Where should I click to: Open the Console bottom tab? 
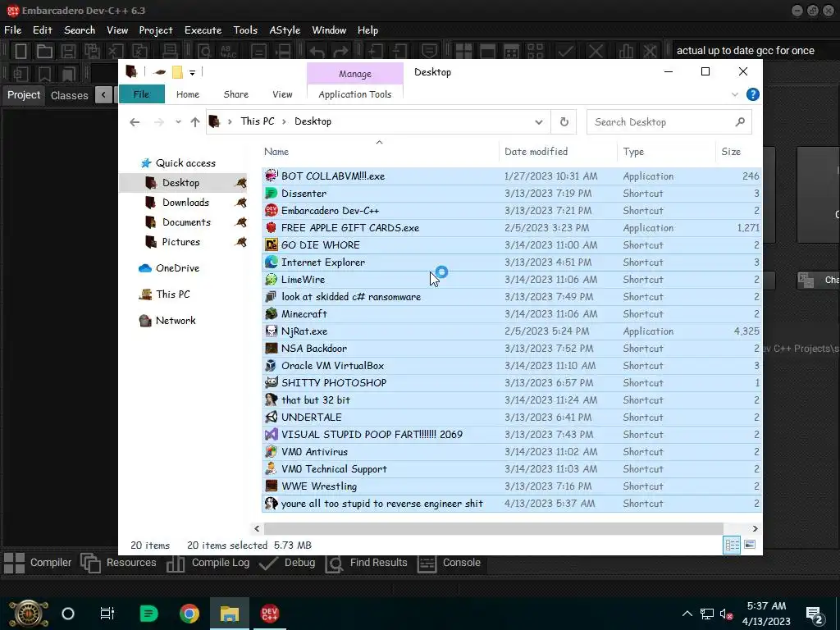(449, 563)
